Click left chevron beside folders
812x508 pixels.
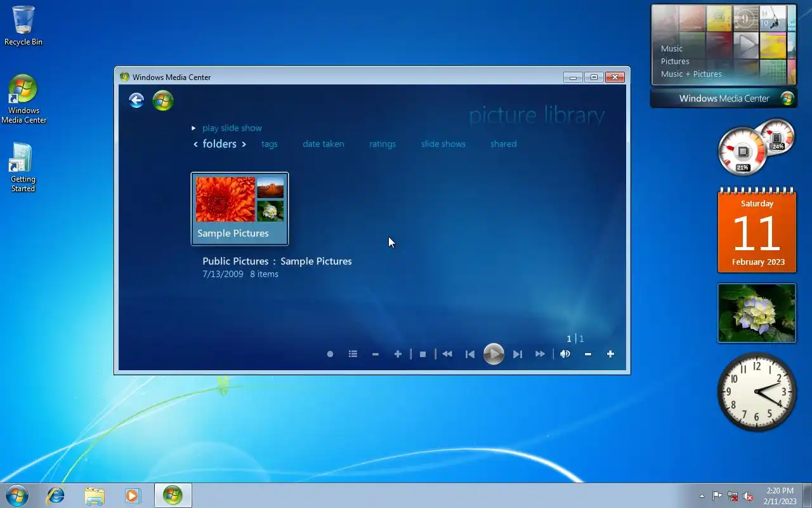[196, 145]
